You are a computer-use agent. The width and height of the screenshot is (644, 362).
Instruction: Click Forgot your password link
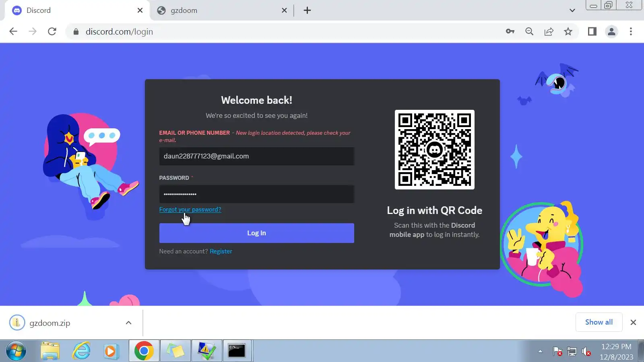(190, 210)
